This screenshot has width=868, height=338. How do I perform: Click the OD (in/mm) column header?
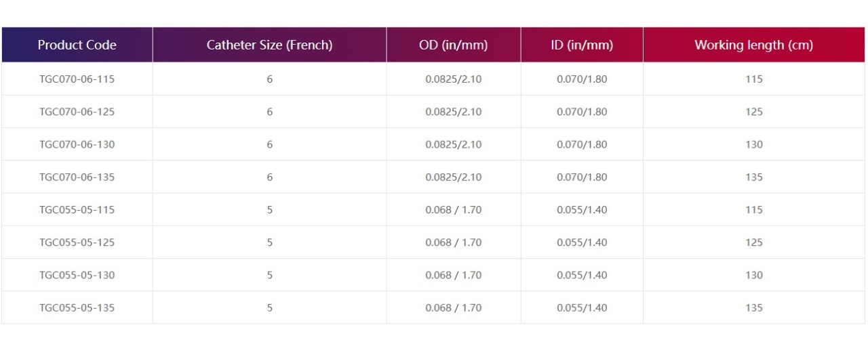click(x=454, y=45)
